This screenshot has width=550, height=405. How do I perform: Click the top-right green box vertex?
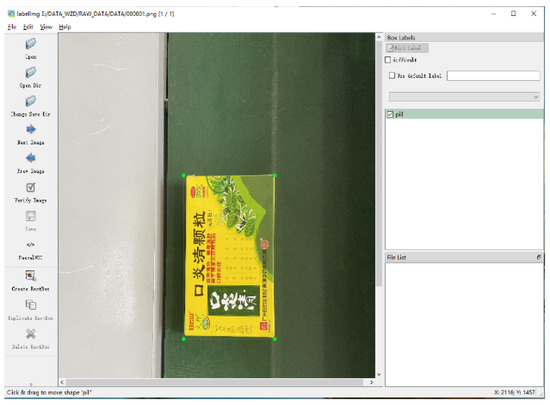(x=275, y=175)
